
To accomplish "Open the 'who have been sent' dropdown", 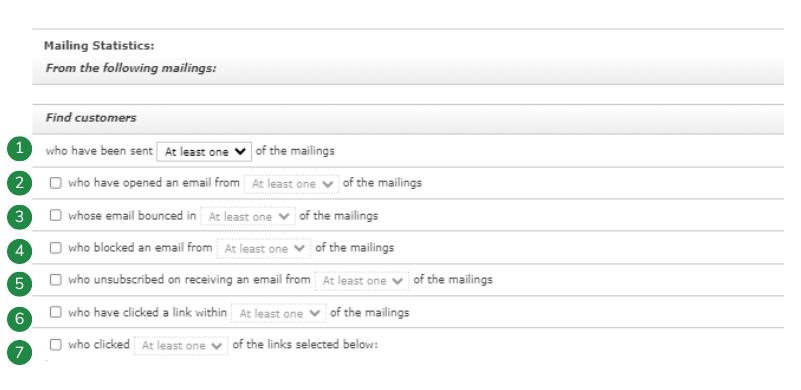I will [x=204, y=152].
